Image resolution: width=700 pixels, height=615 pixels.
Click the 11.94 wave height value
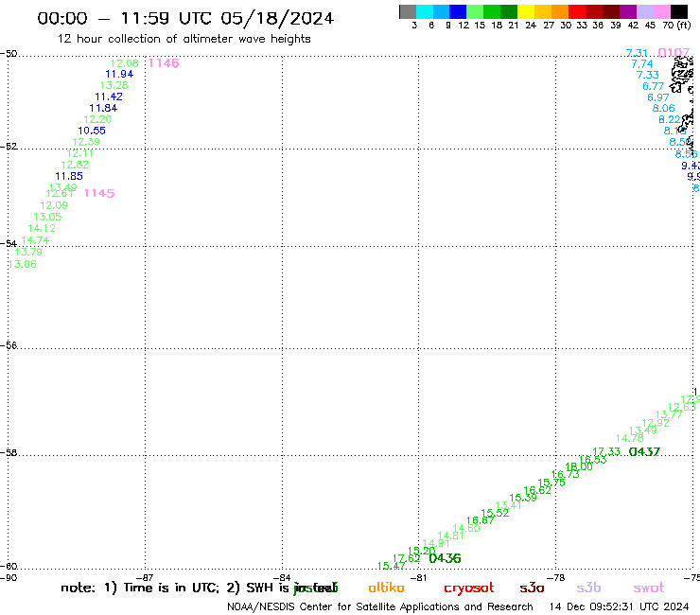[119, 74]
